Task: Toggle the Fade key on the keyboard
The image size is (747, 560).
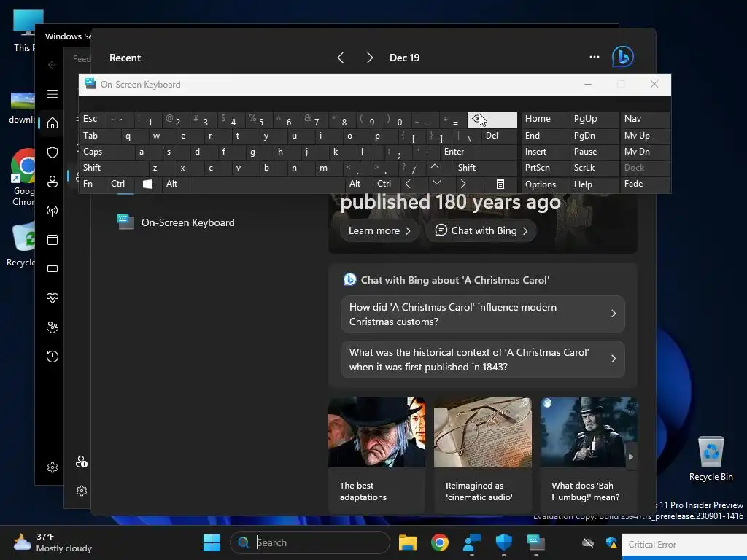Action: (x=645, y=184)
